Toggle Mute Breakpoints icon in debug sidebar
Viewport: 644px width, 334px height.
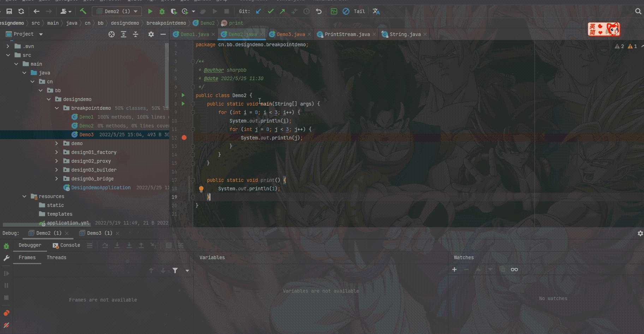pyautogui.click(x=6, y=325)
